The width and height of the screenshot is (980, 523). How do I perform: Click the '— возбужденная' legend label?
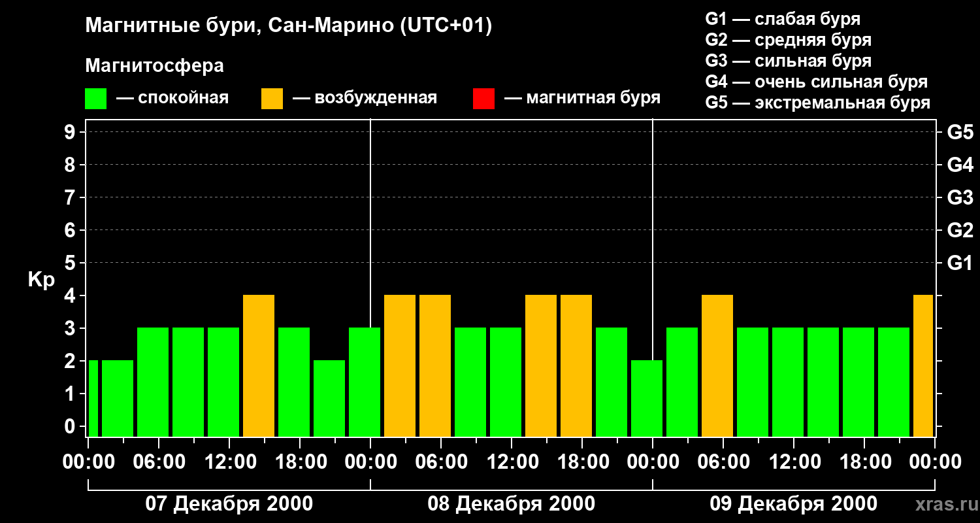pyautogui.click(x=365, y=98)
